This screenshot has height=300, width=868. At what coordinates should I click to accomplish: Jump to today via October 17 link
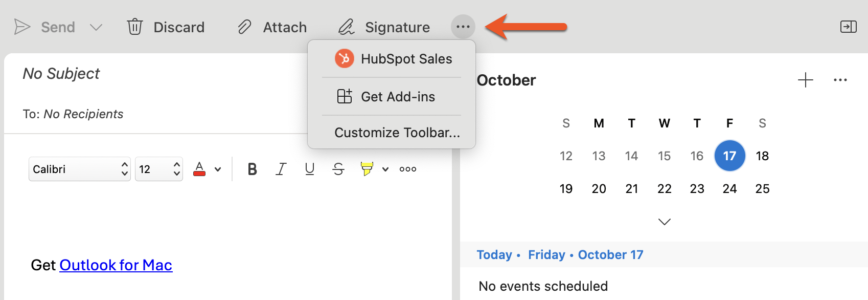(x=610, y=254)
